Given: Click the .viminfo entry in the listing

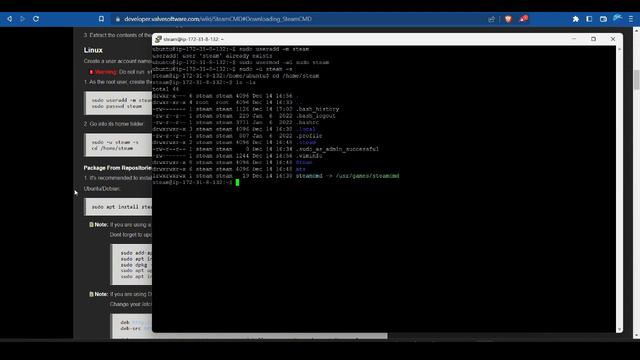Looking at the screenshot, I should click(x=309, y=156).
